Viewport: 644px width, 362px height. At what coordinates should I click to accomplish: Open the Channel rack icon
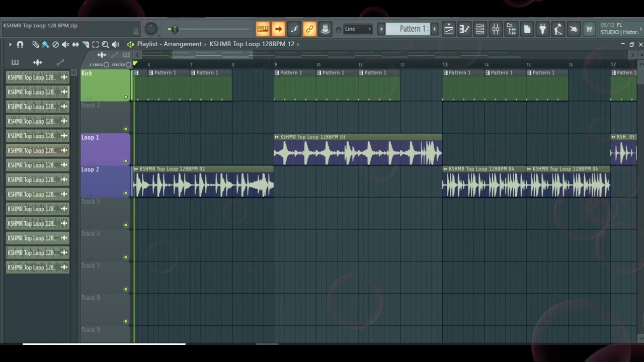480,29
